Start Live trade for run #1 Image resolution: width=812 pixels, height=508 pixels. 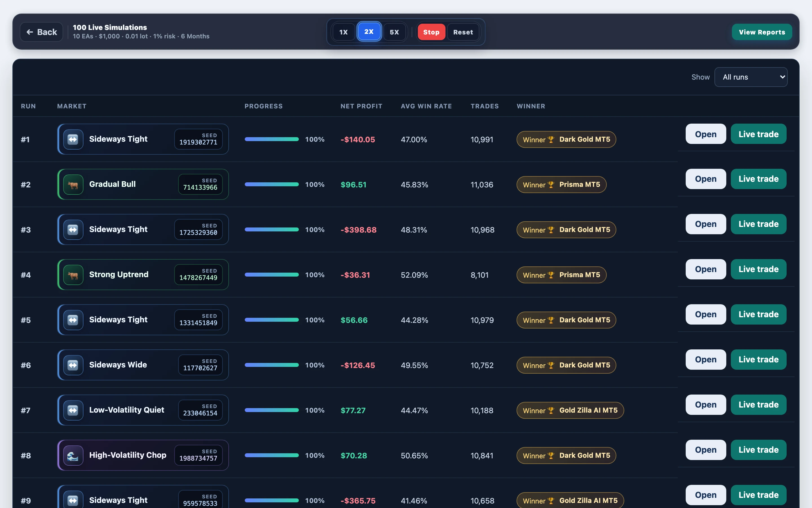tap(758, 134)
